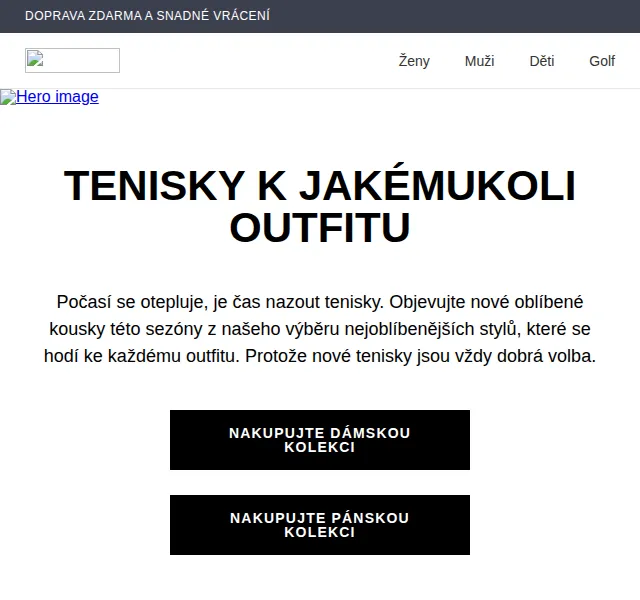640x600 pixels.
Task: Click the paragraph line starting kousky této sezóny
Action: tap(320, 329)
